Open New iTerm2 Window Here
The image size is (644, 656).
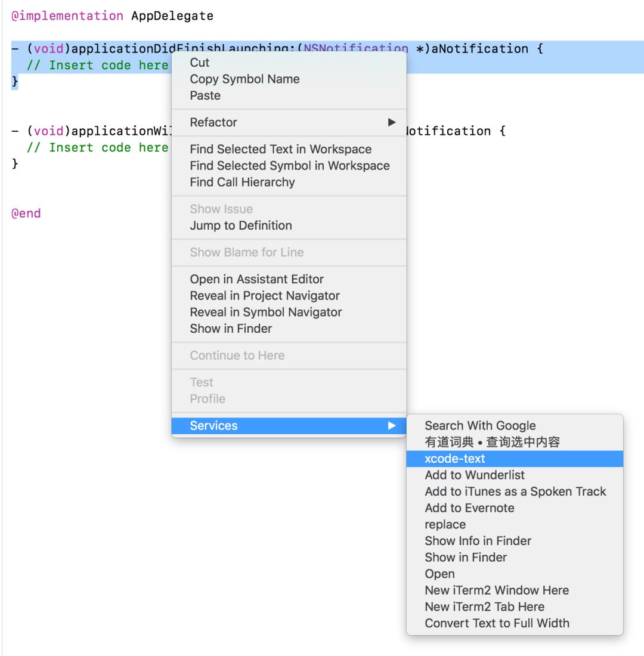tap(497, 590)
